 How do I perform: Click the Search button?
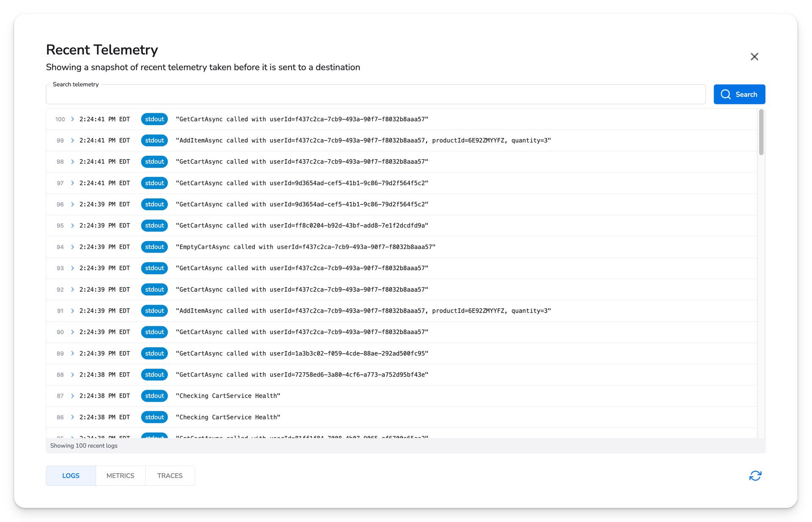click(x=739, y=94)
